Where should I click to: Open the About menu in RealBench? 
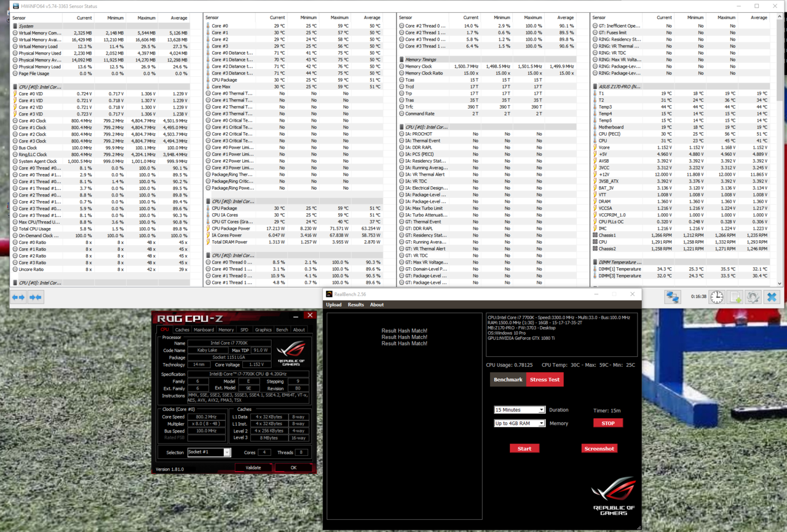377,305
